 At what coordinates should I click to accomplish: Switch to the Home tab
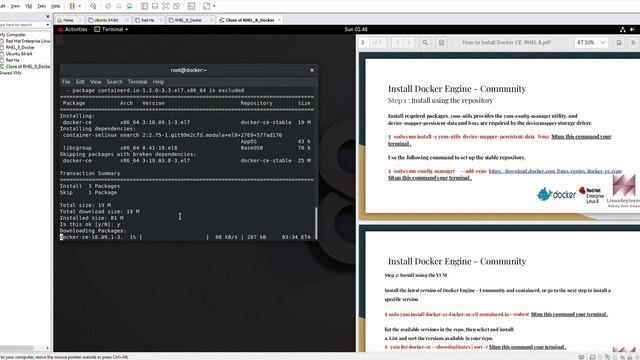[68, 20]
